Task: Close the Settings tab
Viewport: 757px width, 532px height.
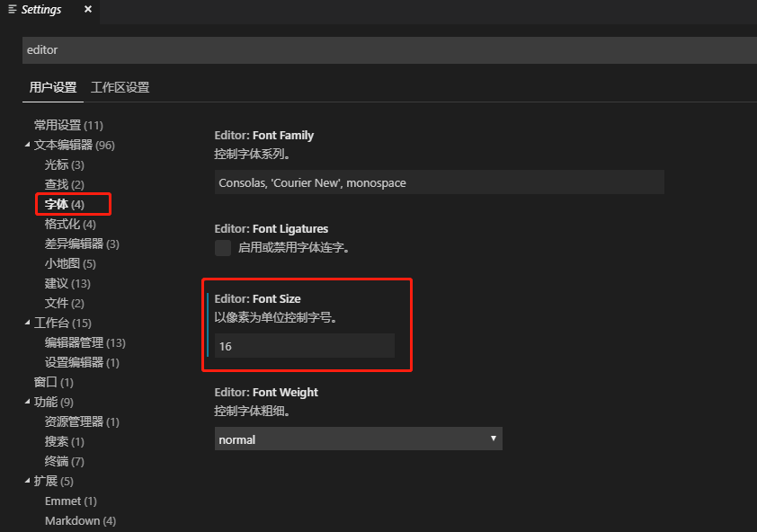Action: point(86,10)
